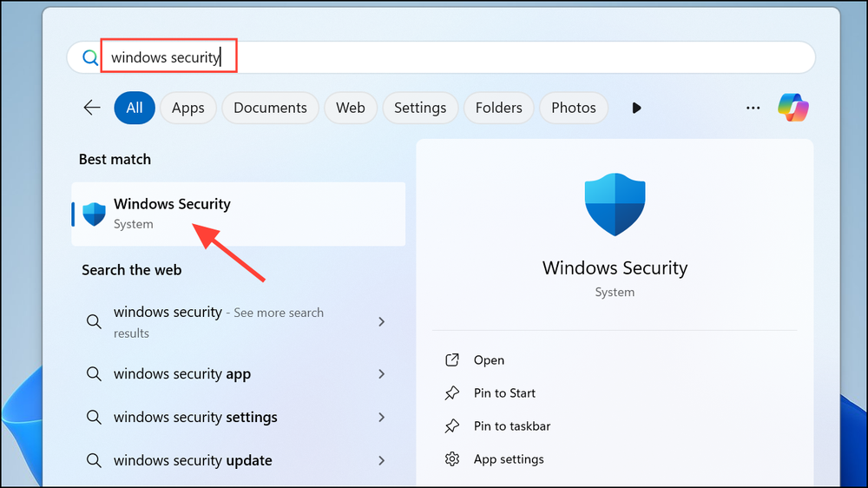868x488 pixels.
Task: Expand arrow next to 'windows security settings'
Action: 381,417
